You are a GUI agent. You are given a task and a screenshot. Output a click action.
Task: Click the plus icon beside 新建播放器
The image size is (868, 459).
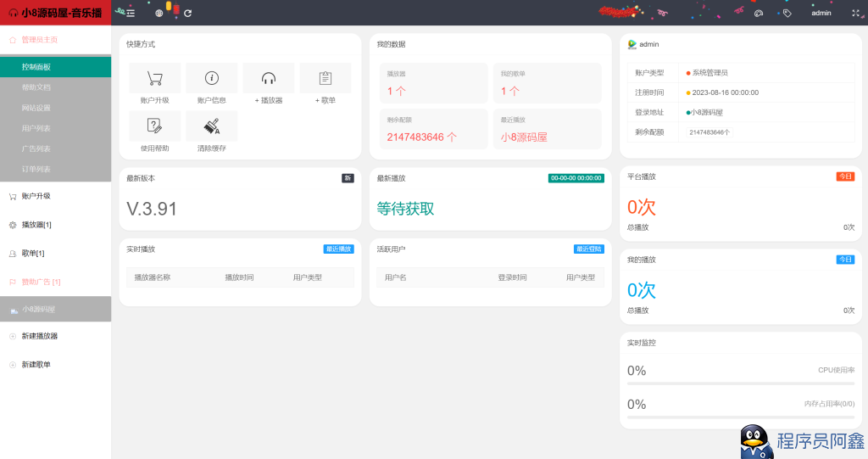pyautogui.click(x=12, y=337)
